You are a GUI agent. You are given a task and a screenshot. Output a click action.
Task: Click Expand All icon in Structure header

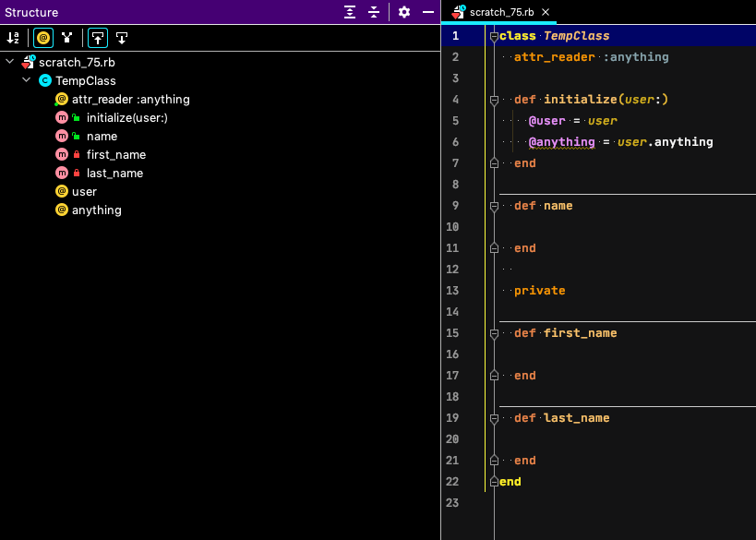(350, 12)
